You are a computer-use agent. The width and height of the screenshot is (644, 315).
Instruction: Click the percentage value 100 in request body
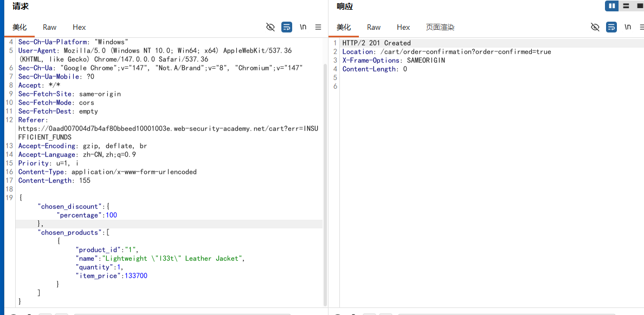point(111,215)
